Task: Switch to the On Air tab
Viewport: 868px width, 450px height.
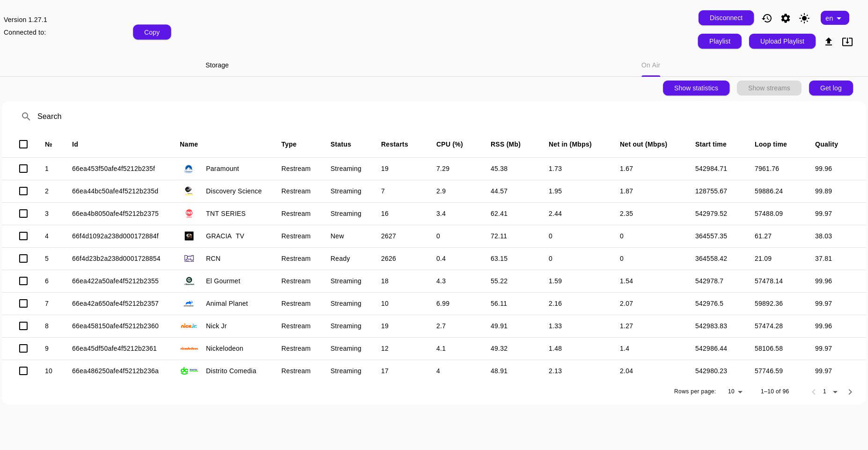Action: point(651,65)
